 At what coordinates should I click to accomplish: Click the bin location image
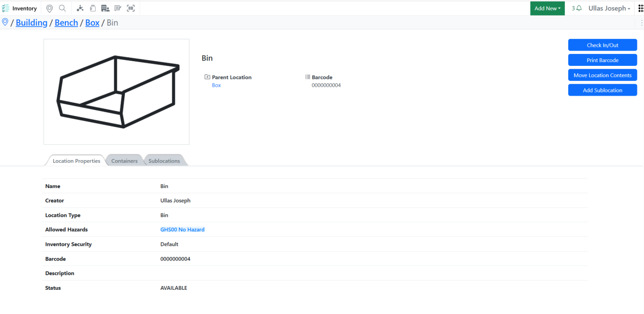click(116, 92)
